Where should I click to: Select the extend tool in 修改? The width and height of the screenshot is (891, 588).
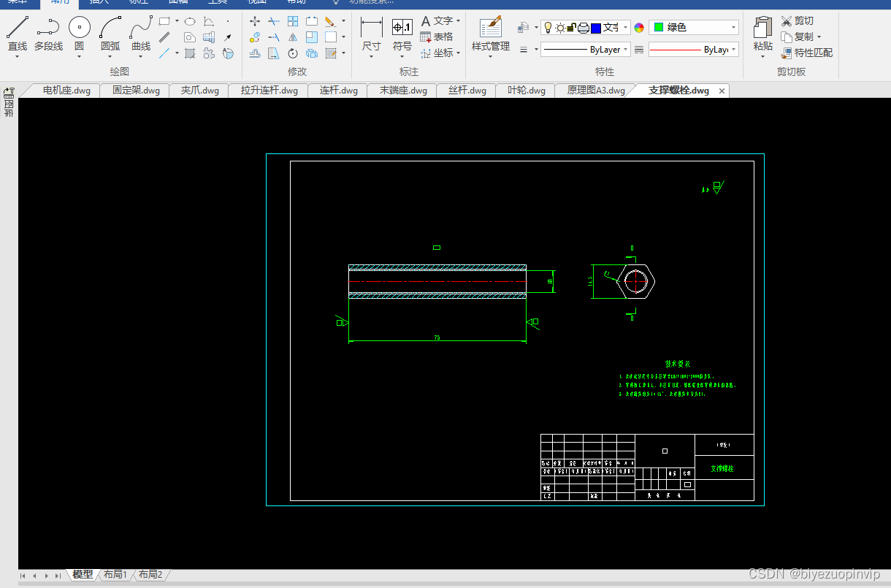click(274, 37)
